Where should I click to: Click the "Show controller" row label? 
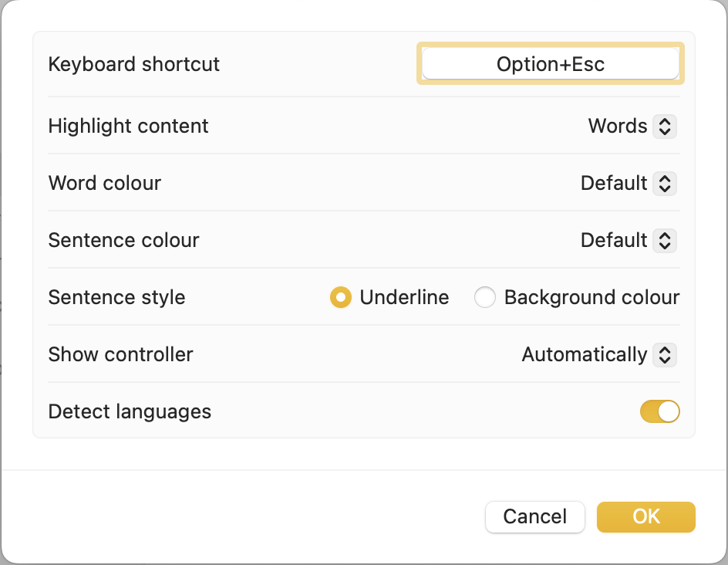point(121,355)
